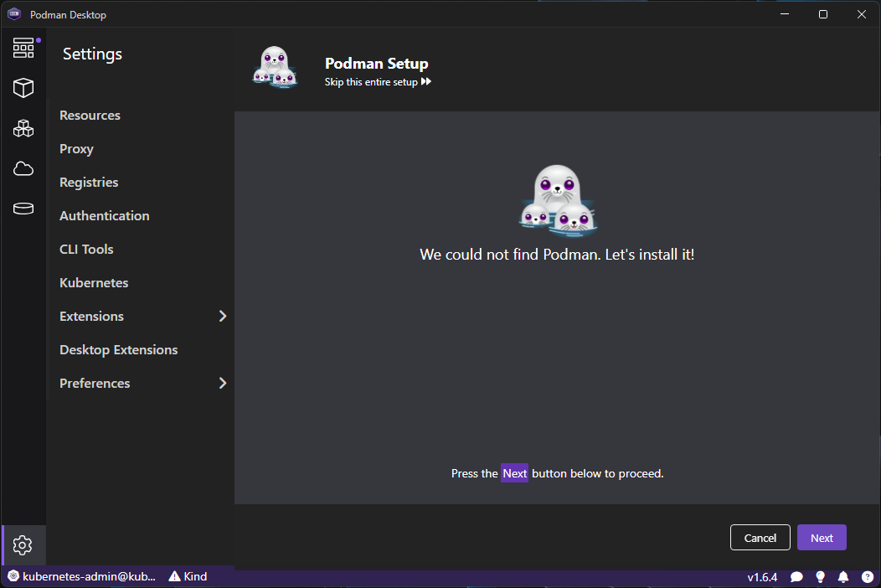Click the kubernetes-admin context label
Screen dimensions: 881x588
coord(90,576)
